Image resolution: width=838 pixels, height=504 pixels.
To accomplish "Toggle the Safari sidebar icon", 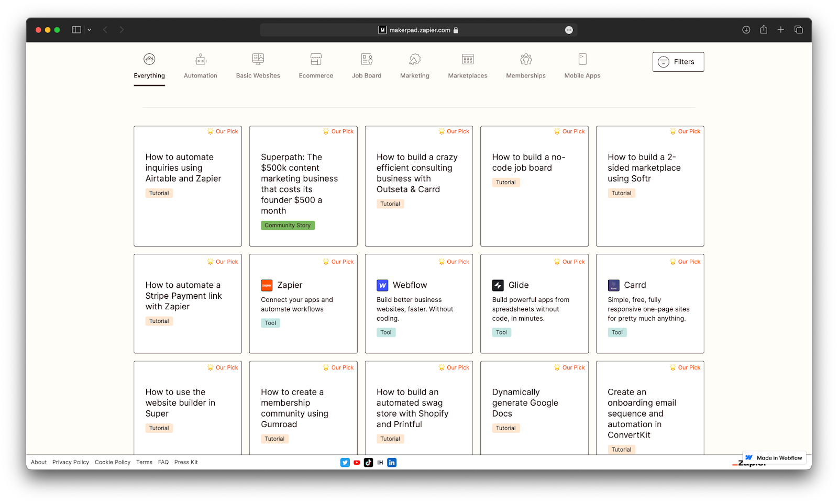I will (x=76, y=30).
